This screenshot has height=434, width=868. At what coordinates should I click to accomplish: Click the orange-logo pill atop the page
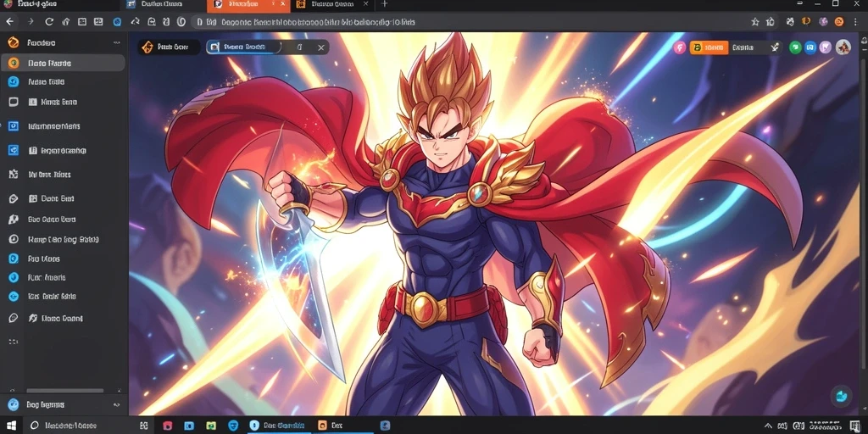[x=169, y=47]
